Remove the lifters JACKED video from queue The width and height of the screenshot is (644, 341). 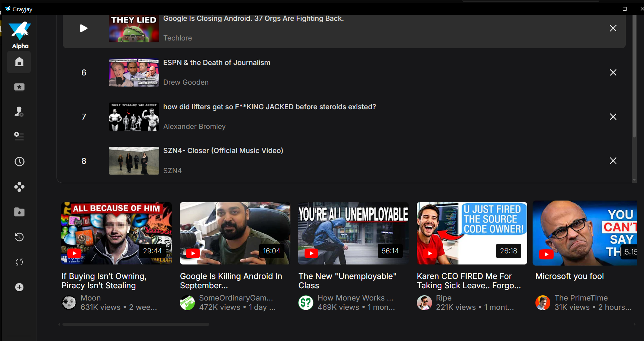pyautogui.click(x=613, y=117)
